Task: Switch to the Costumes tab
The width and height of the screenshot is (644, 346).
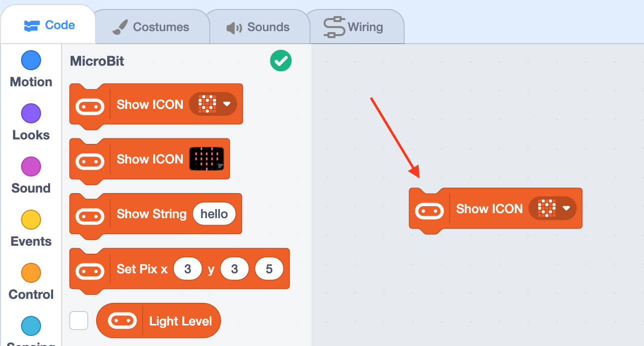Action: click(151, 27)
